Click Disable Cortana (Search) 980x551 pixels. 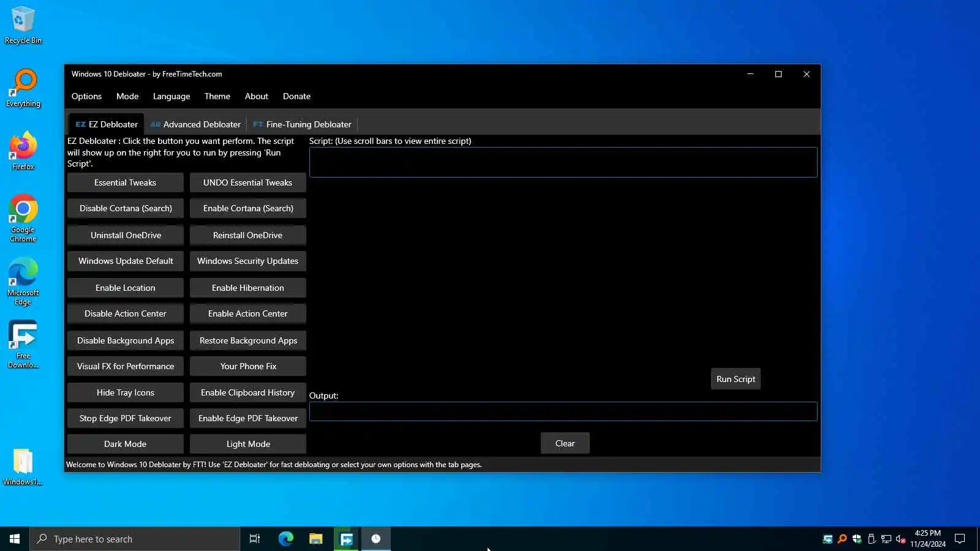(126, 208)
